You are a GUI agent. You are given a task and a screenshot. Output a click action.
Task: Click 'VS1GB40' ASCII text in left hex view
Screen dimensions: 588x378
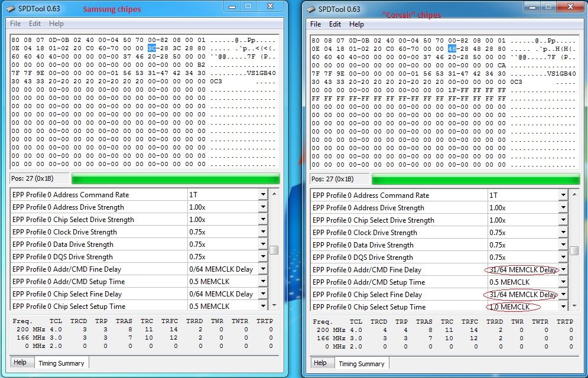[x=261, y=73]
